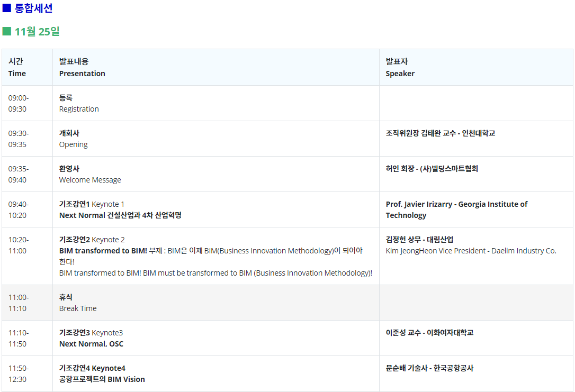Click the 통합세션 section heading
Viewport: 575px width, 392px height.
click(28, 8)
